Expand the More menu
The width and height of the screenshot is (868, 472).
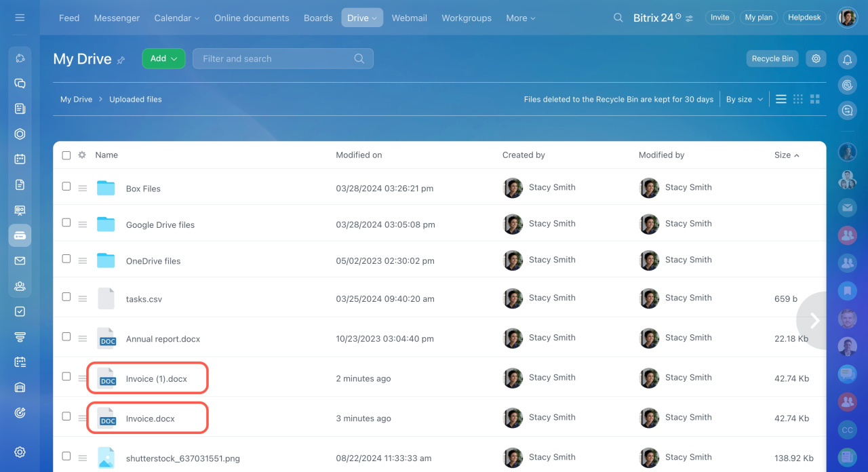click(520, 18)
